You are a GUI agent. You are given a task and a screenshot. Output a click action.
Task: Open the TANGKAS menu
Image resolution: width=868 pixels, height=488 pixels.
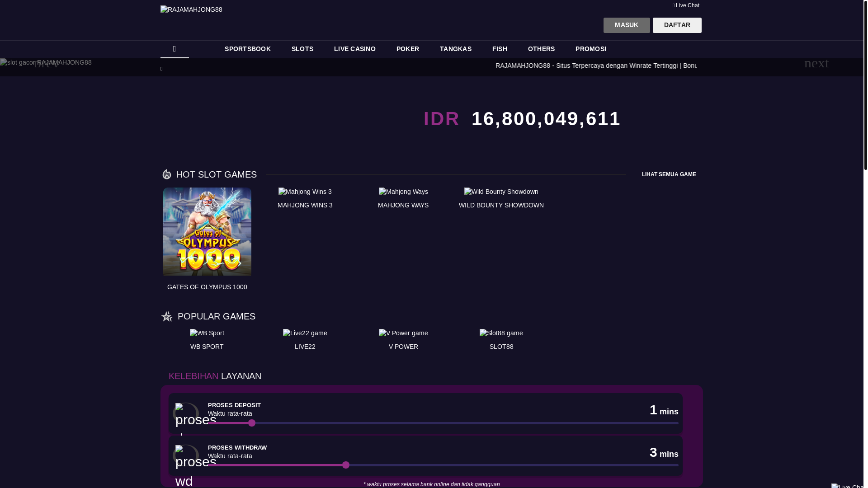point(456,49)
